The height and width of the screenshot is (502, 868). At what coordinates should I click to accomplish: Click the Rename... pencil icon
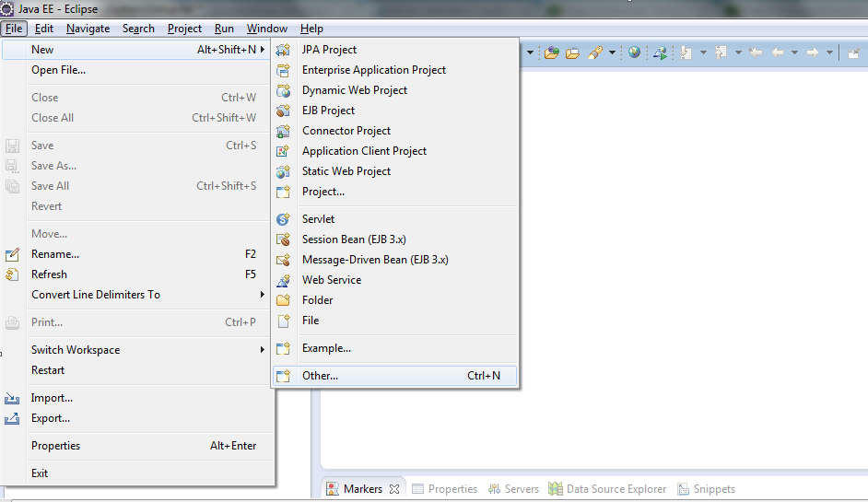click(x=12, y=254)
